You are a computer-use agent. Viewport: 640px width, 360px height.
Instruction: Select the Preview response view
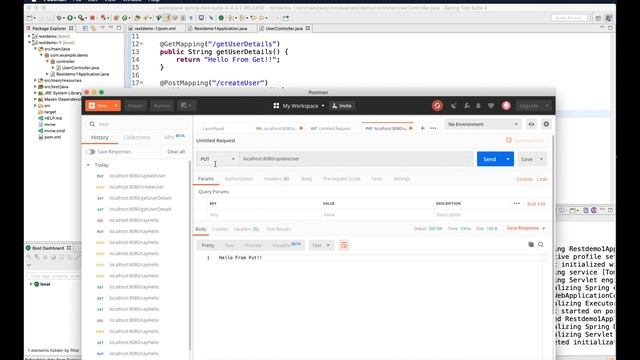[253, 245]
